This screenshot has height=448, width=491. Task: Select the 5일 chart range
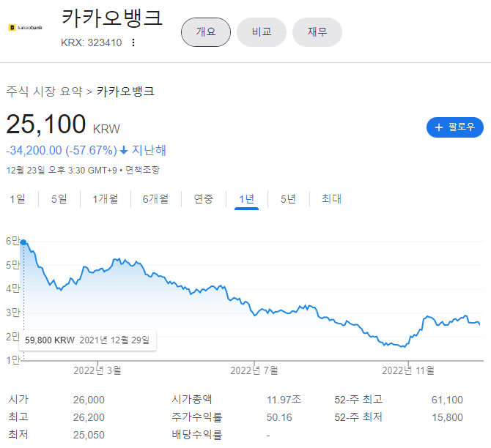tap(59, 199)
